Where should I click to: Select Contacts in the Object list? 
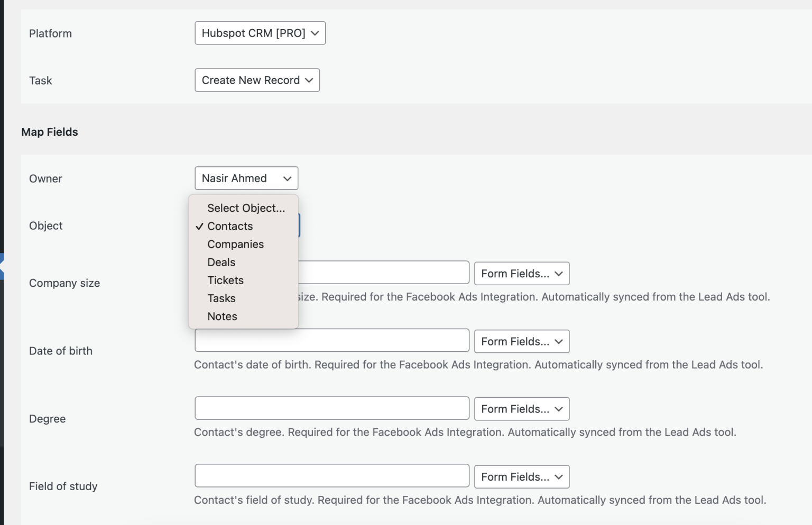tap(230, 226)
